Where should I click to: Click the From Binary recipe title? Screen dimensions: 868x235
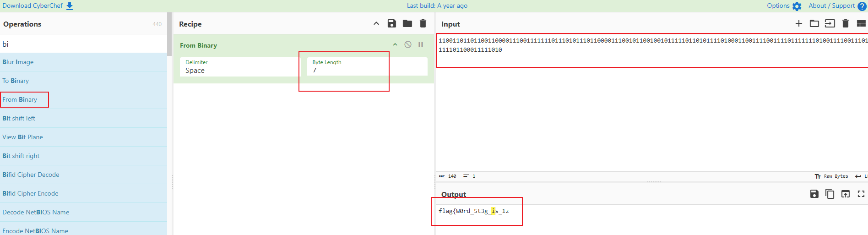pyautogui.click(x=198, y=45)
